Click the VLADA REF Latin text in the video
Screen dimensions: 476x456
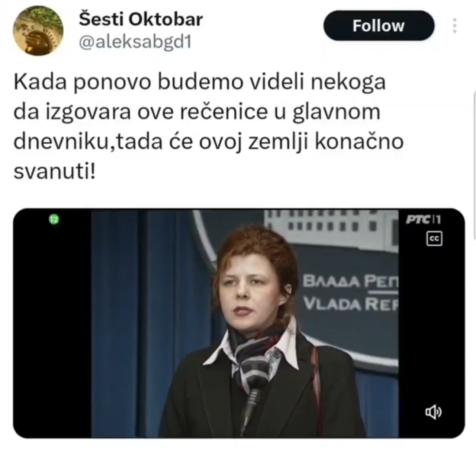point(350,304)
